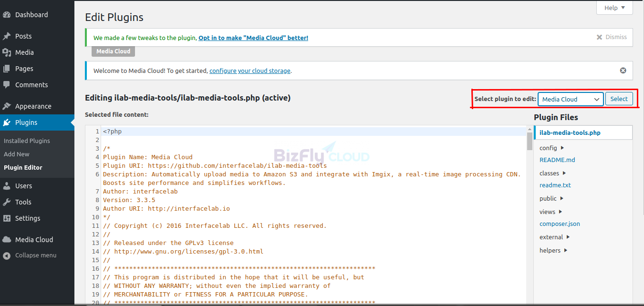The image size is (644, 306).
Task: Open Installed Plugins submenu item
Action: pyautogui.click(x=27, y=141)
